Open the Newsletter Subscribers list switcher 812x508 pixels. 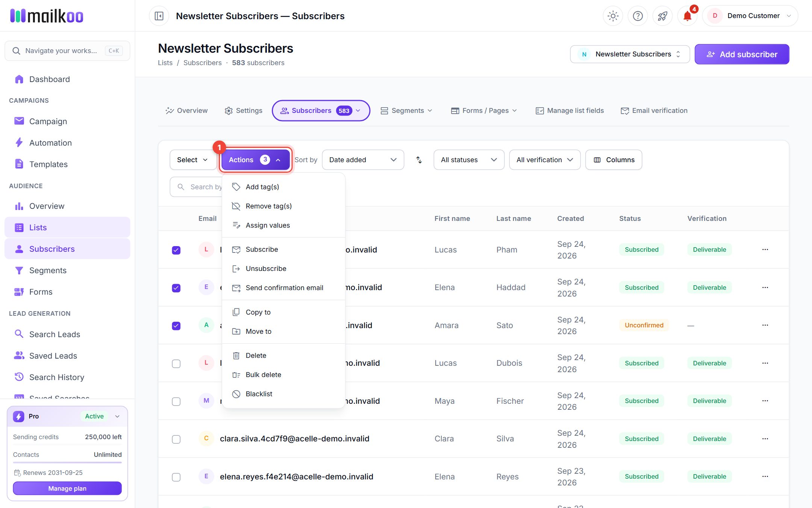(630, 54)
